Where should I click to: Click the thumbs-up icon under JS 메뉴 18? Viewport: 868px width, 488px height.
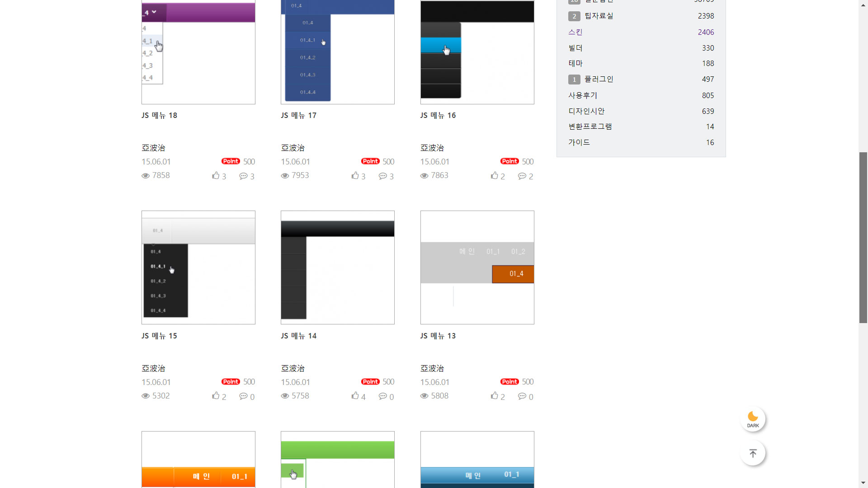[x=216, y=175]
